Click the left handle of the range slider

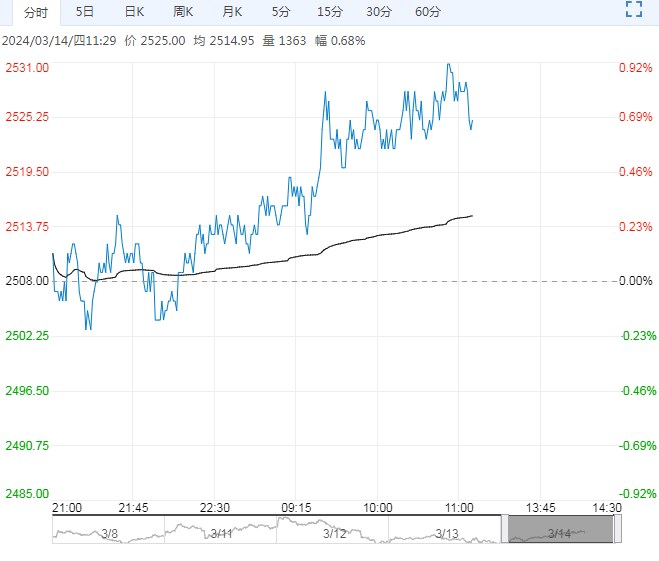[x=505, y=530]
